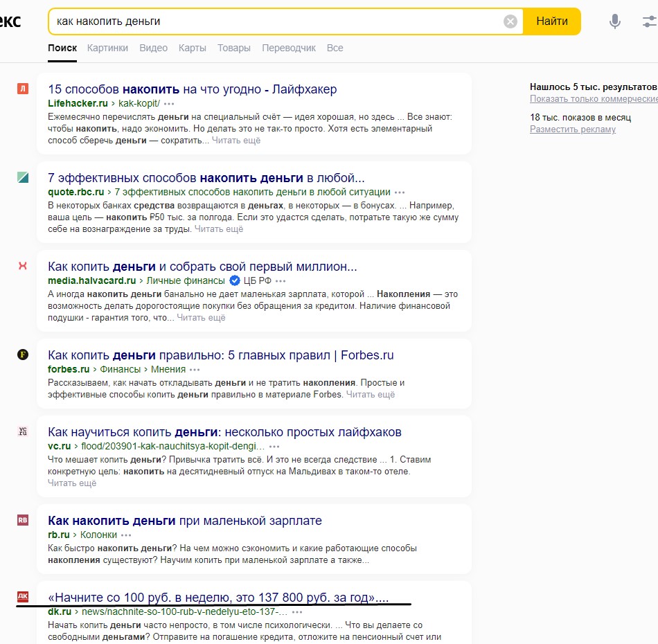Open the three-dot menu for the media.halvacard.ru result

[281, 281]
